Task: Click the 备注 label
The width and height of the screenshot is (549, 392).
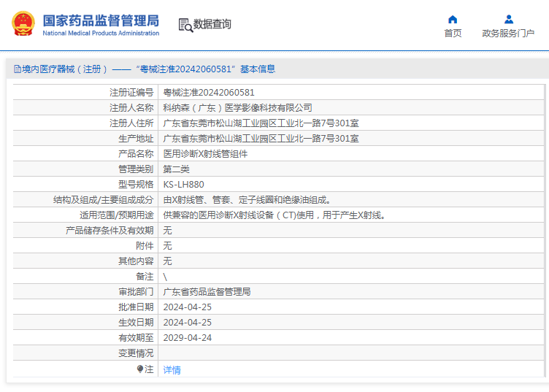Action: (145, 277)
